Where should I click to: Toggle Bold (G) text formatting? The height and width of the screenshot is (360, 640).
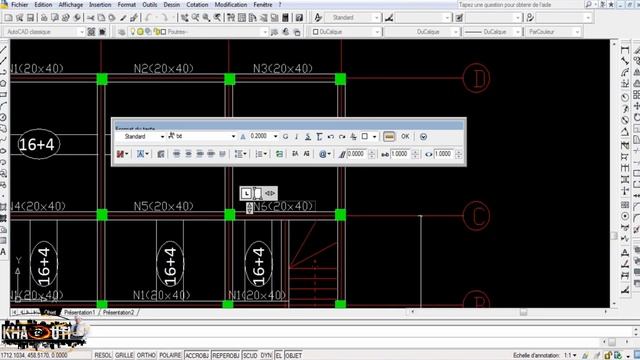(285, 137)
